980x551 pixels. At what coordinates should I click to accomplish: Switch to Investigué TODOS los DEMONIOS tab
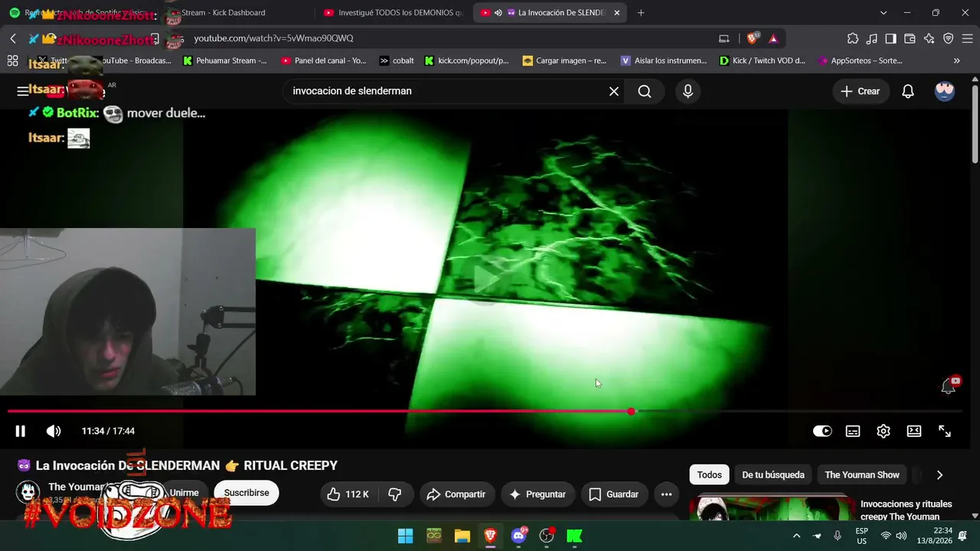pos(393,13)
